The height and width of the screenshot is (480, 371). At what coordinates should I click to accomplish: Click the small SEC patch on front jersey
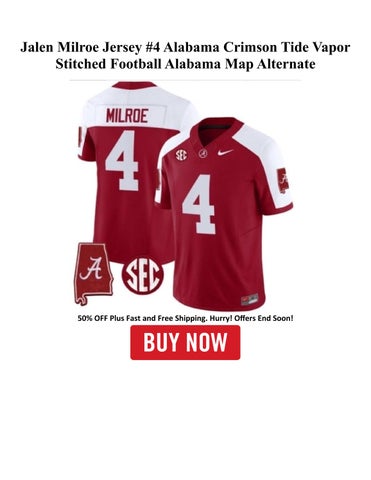(181, 154)
